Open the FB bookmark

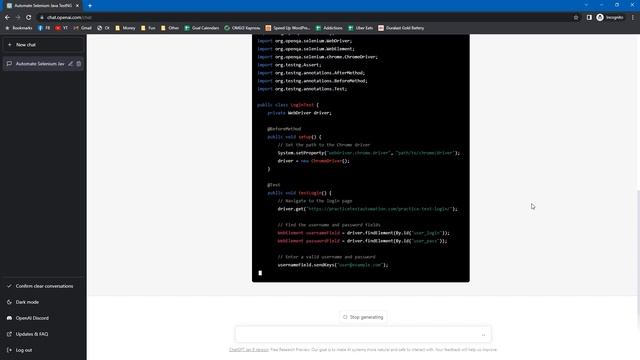coord(44,28)
